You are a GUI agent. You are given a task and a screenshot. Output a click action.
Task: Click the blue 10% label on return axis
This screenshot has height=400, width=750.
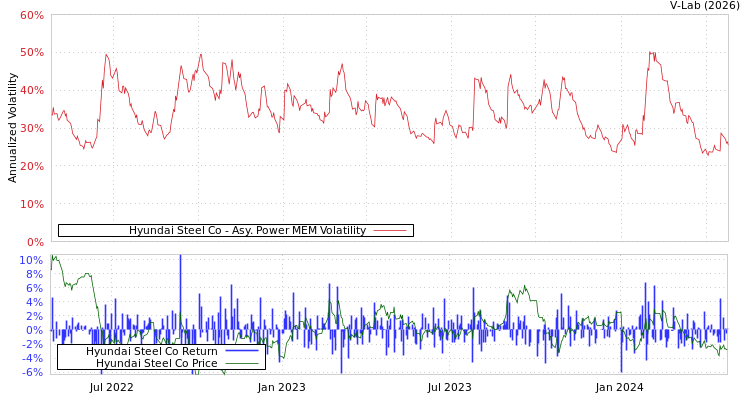coord(31,260)
